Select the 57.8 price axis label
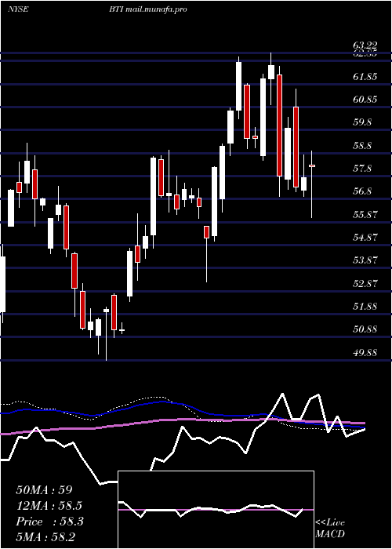The width and height of the screenshot is (392, 549). [x=362, y=169]
